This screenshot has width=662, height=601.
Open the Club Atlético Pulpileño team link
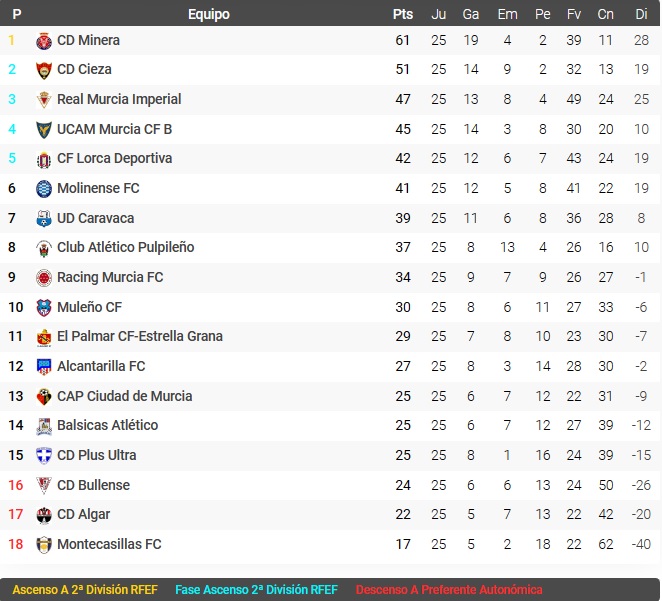tap(125, 247)
